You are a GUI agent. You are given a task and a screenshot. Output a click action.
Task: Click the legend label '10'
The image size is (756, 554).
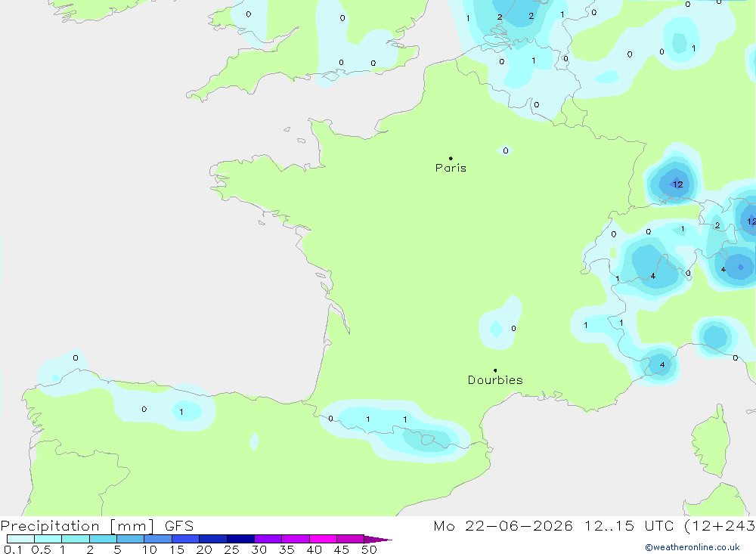tap(150, 549)
